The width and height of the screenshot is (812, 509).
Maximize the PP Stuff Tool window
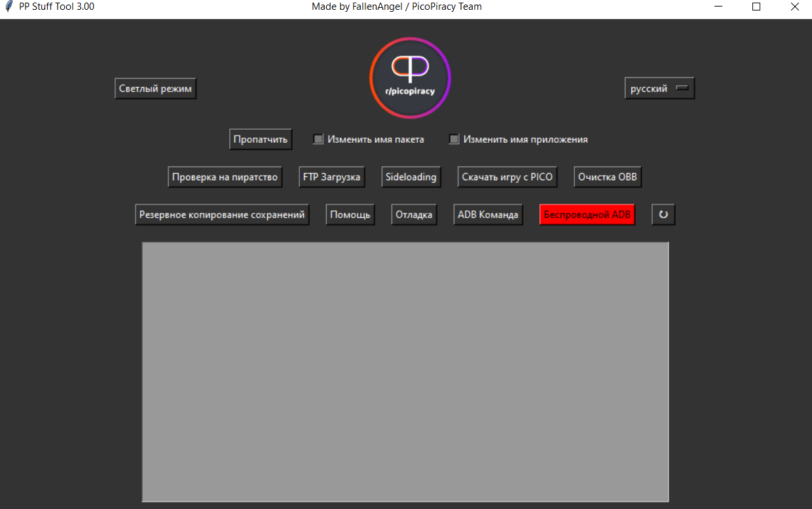pyautogui.click(x=756, y=7)
